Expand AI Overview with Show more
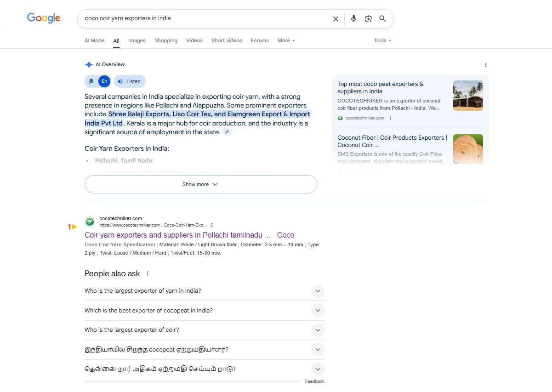This screenshot has width=552, height=392. (200, 184)
